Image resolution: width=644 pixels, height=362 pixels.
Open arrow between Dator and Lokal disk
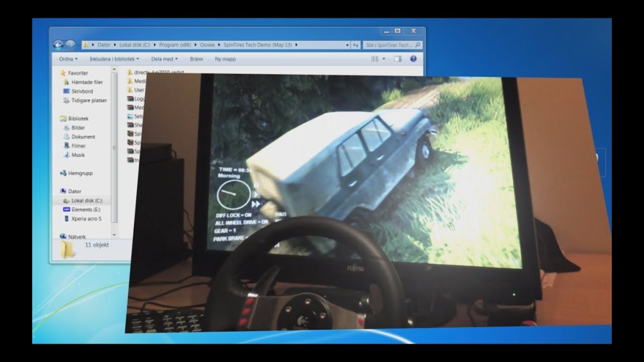pos(115,45)
